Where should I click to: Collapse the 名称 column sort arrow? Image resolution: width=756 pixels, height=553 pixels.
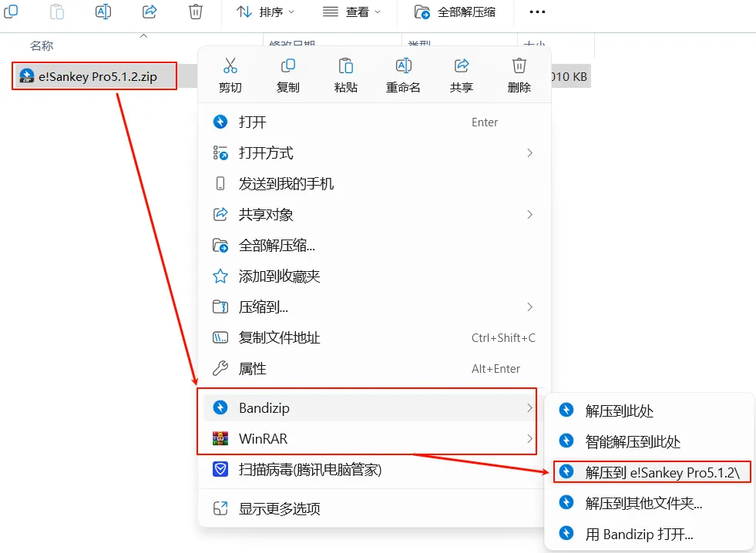pyautogui.click(x=143, y=36)
